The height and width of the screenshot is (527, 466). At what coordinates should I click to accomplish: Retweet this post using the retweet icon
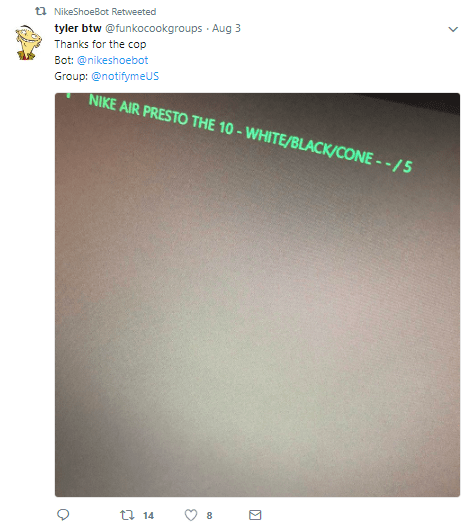127,515
